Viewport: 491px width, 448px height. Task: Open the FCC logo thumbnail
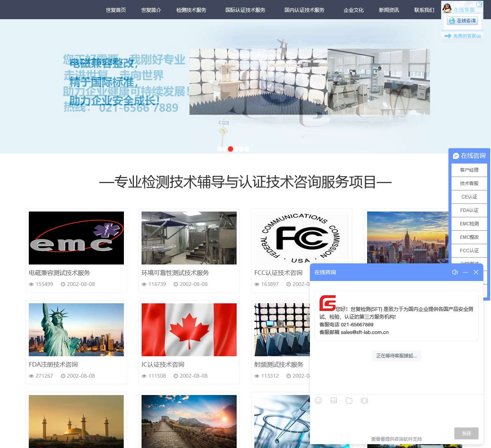302,238
